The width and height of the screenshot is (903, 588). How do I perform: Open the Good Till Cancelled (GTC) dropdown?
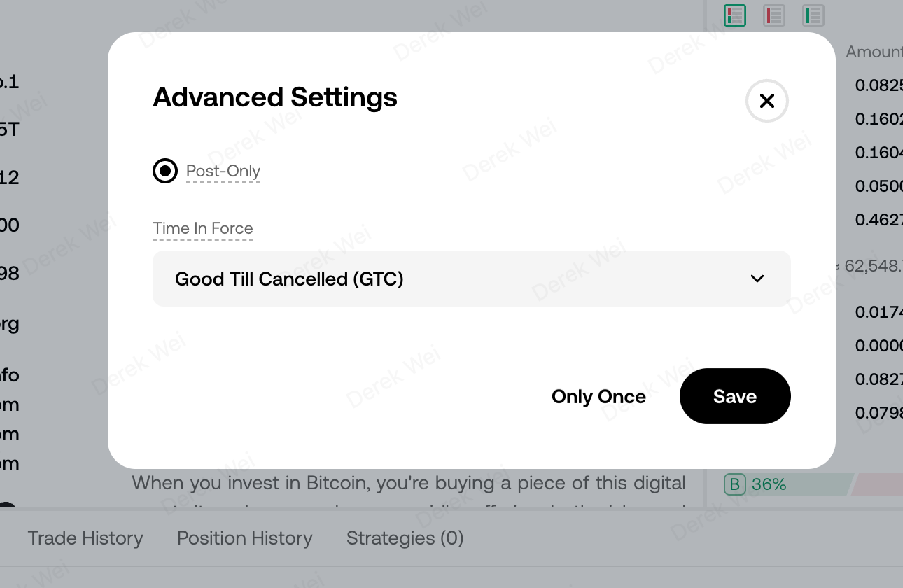472,279
